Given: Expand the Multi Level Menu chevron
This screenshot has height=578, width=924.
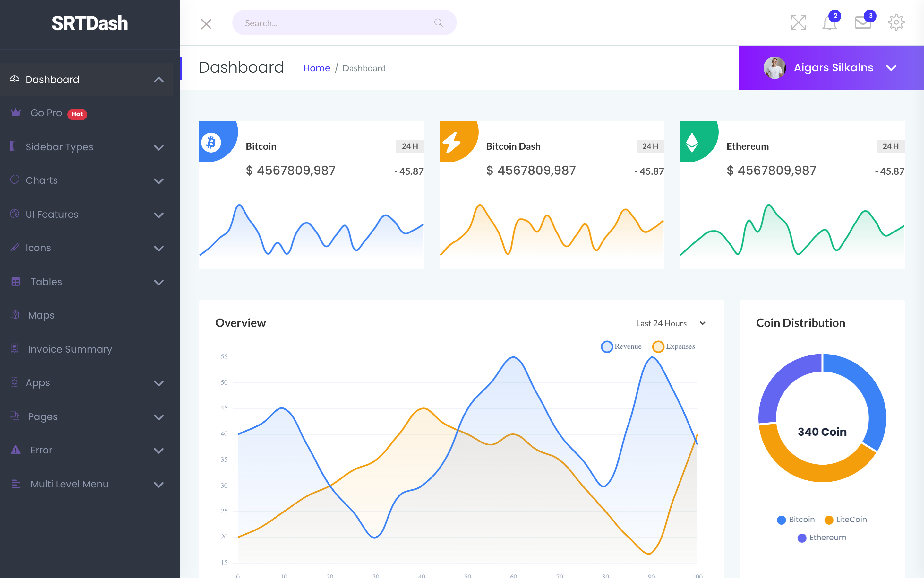Looking at the screenshot, I should [159, 485].
